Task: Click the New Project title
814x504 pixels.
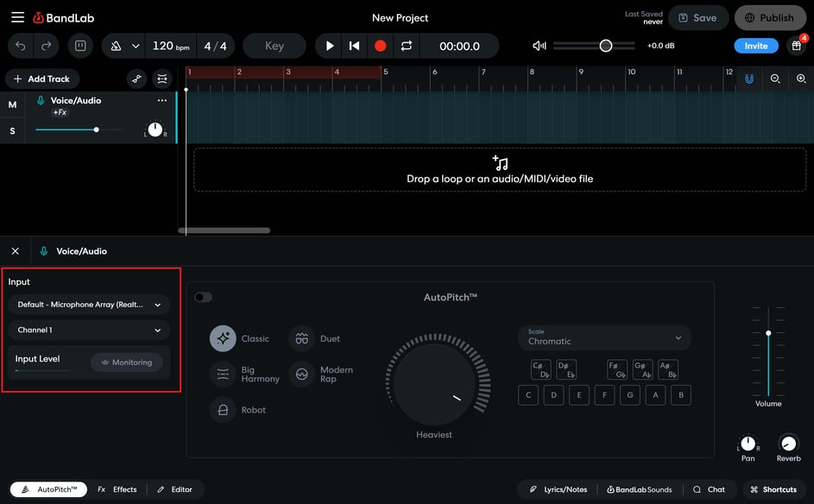Action: 400,17
